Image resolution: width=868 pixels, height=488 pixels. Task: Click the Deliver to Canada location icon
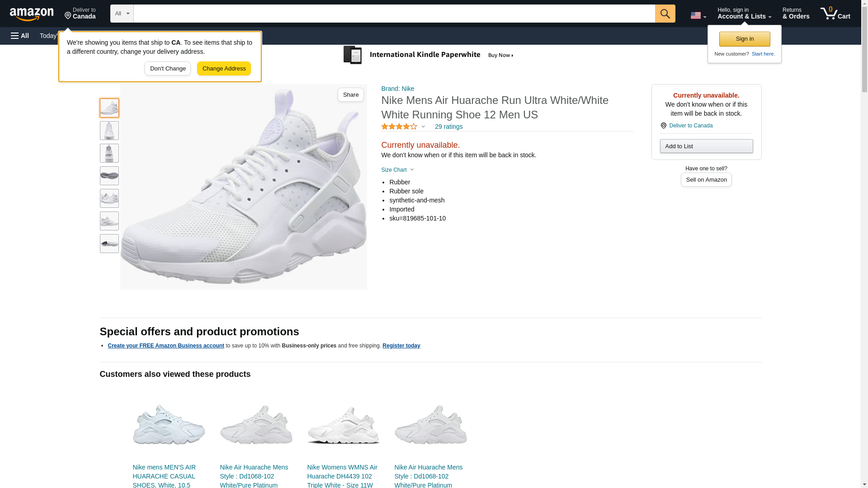pos(663,126)
